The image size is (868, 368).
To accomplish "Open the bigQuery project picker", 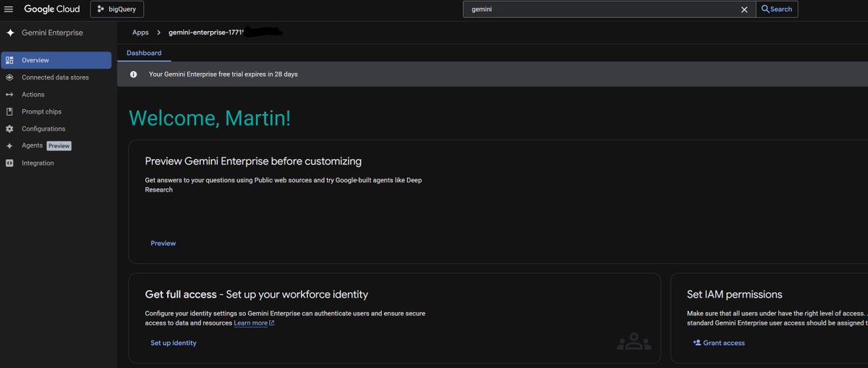I will 117,9.
